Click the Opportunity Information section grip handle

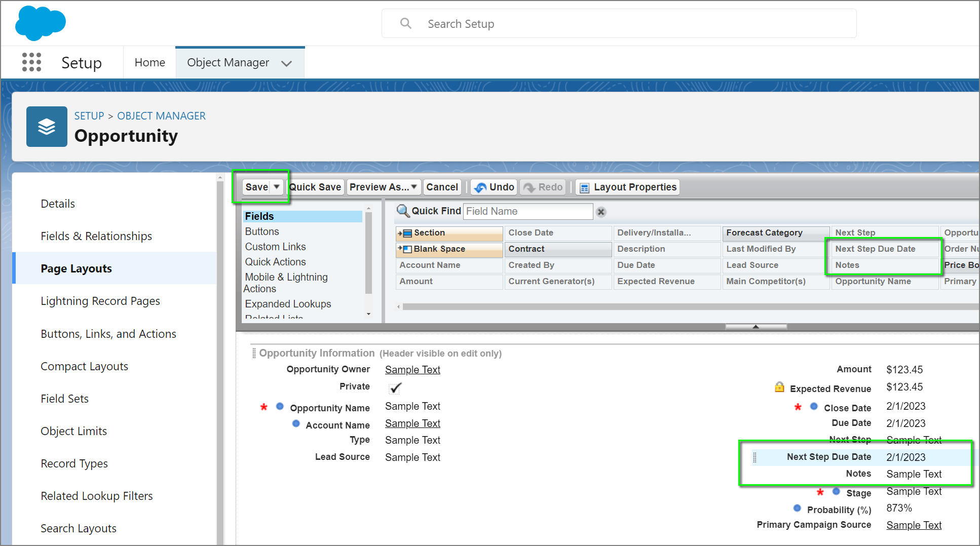[254, 353]
